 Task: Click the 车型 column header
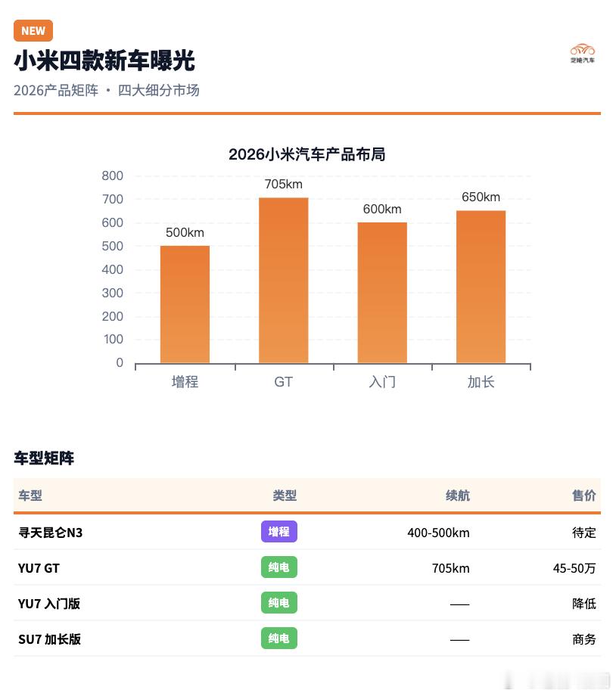[x=30, y=496]
